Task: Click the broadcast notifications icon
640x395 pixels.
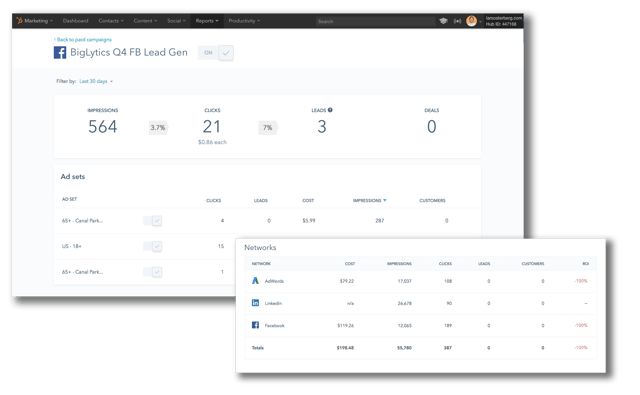Action: pyautogui.click(x=458, y=21)
